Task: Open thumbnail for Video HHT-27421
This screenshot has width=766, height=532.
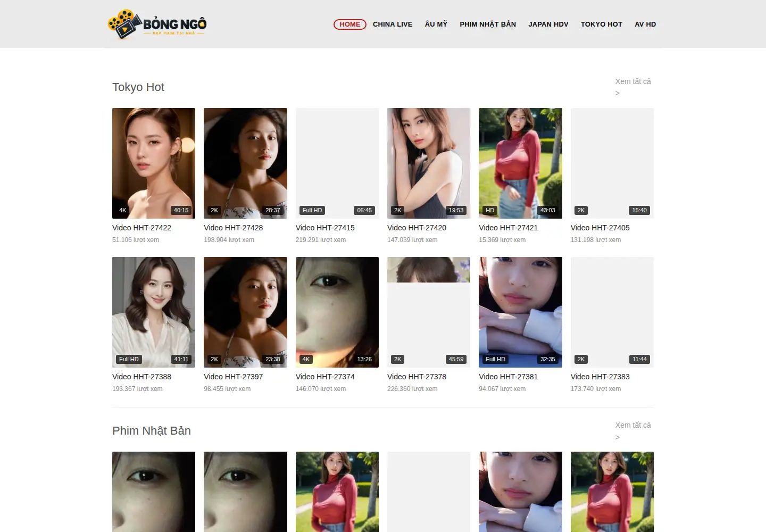Action: 520,163
